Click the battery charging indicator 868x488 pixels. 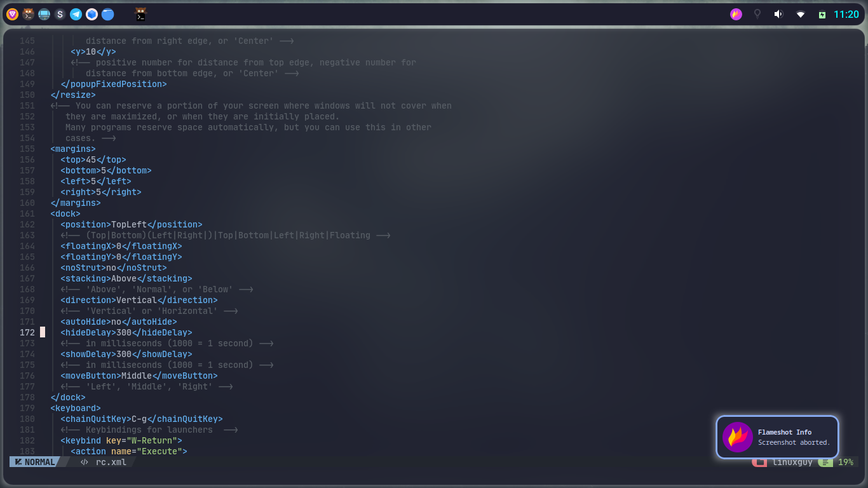822,15
